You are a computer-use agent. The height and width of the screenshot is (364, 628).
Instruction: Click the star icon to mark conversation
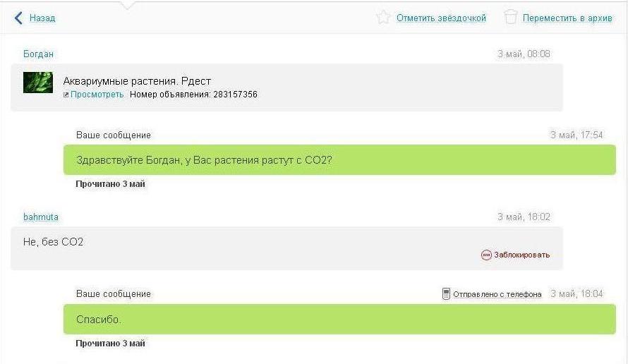(x=383, y=18)
